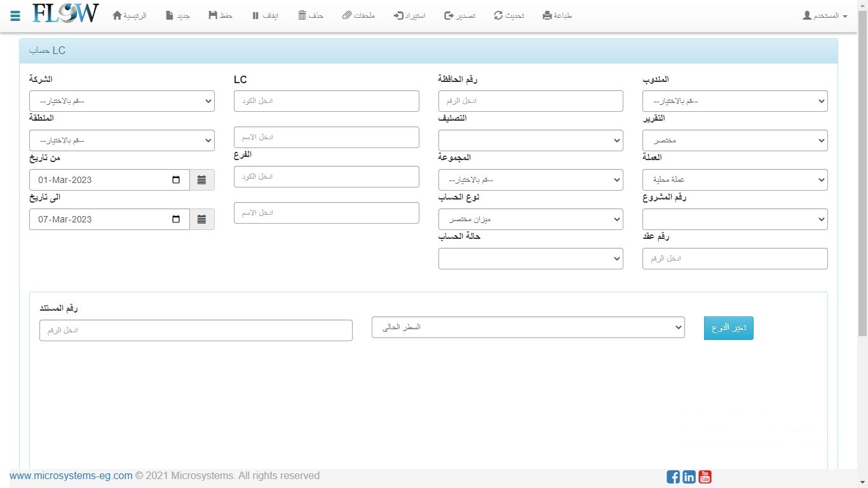Expand the Report (التقرير) dropdown
Viewport: 868px width, 488px height.
(735, 140)
